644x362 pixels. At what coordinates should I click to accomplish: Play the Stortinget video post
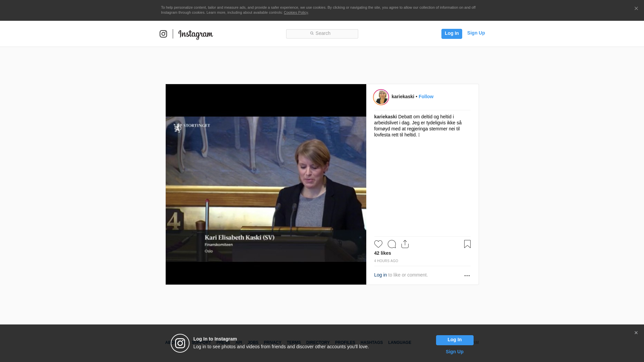pyautogui.click(x=266, y=184)
